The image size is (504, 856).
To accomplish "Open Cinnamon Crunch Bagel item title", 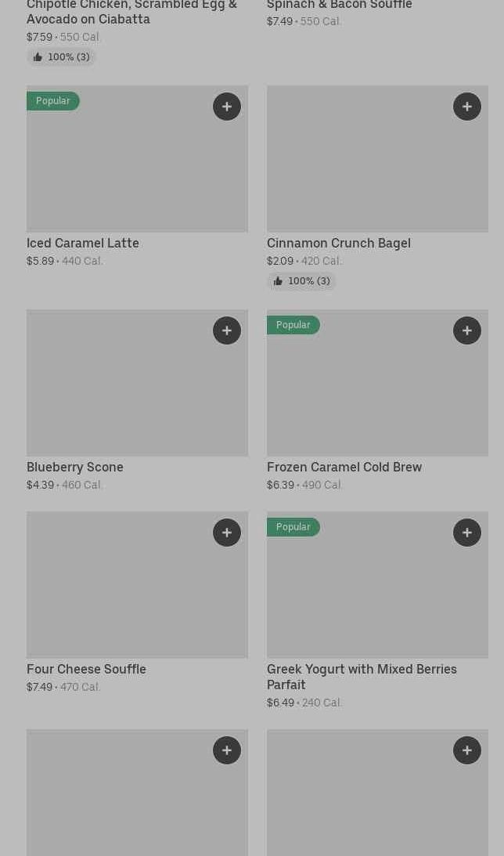I will click(338, 243).
